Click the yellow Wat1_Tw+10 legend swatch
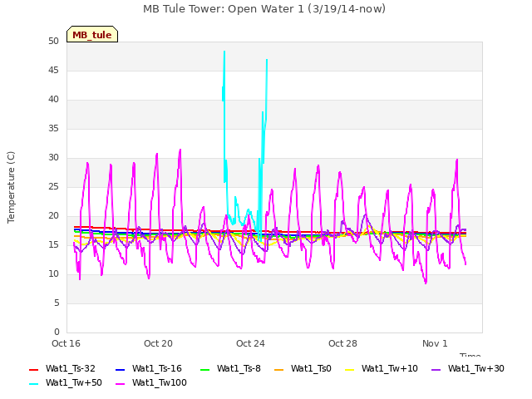532x399 pixels. coord(349,369)
